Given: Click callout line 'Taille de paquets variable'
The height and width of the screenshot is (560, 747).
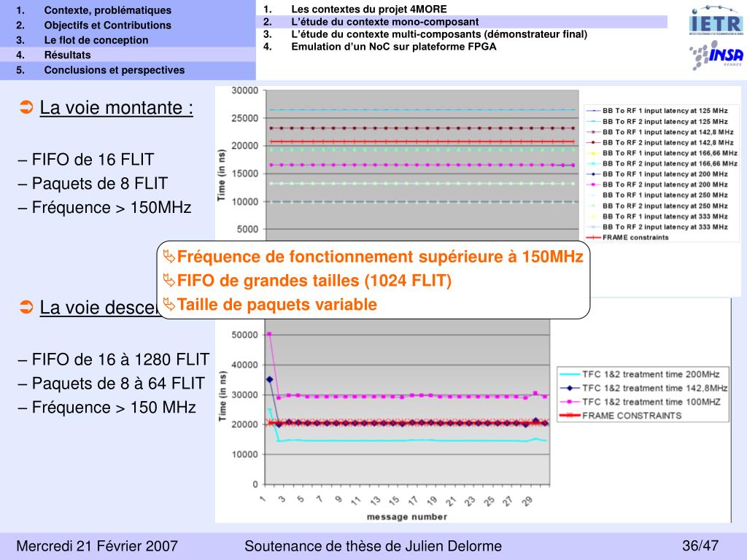Looking at the screenshot, I should 276,304.
